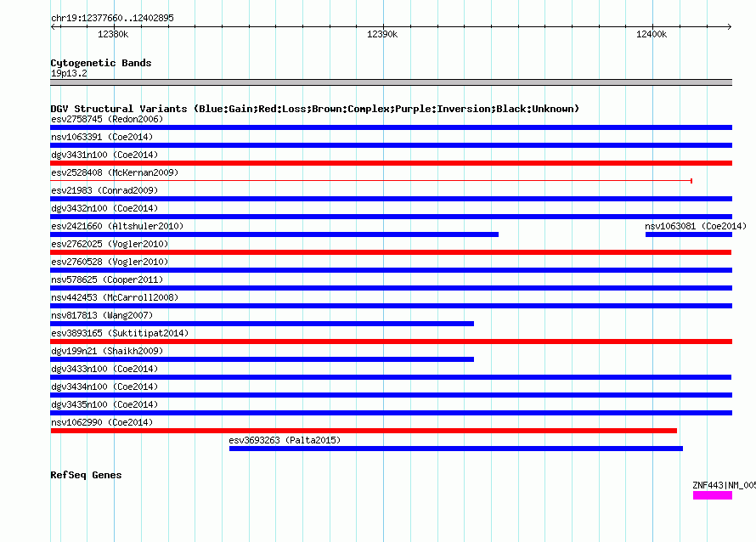Click the 12390k ruler position label
Image resolution: width=756 pixels, height=542 pixels.
pyautogui.click(x=382, y=34)
